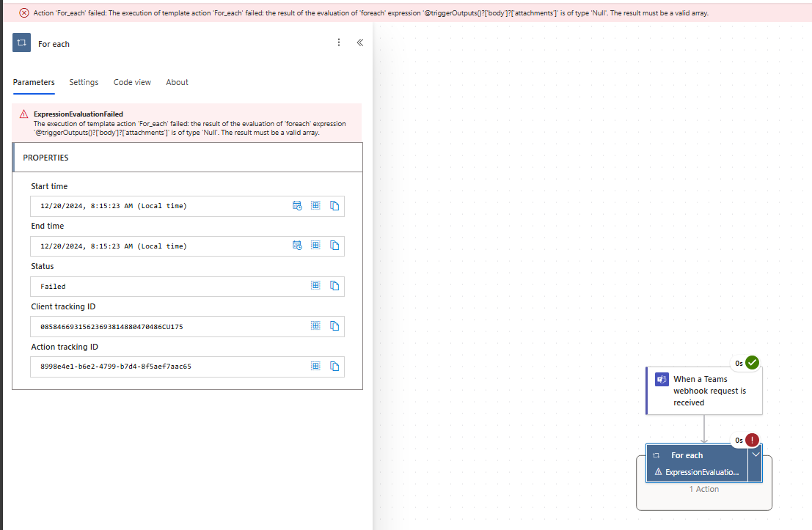The image size is (812, 530).
Task: Toggle time format icon for End time
Action: tap(297, 246)
